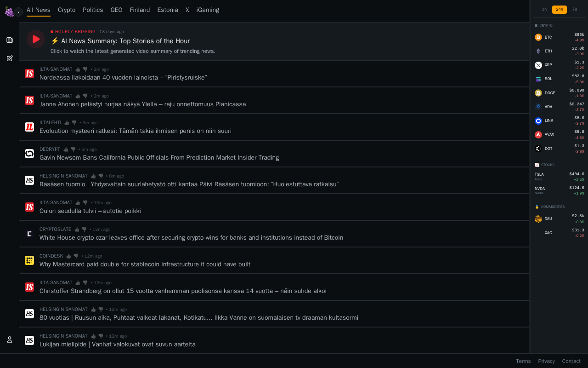This screenshot has height=368, width=588.
Task: Open the Privacy footer link
Action: [546, 361]
